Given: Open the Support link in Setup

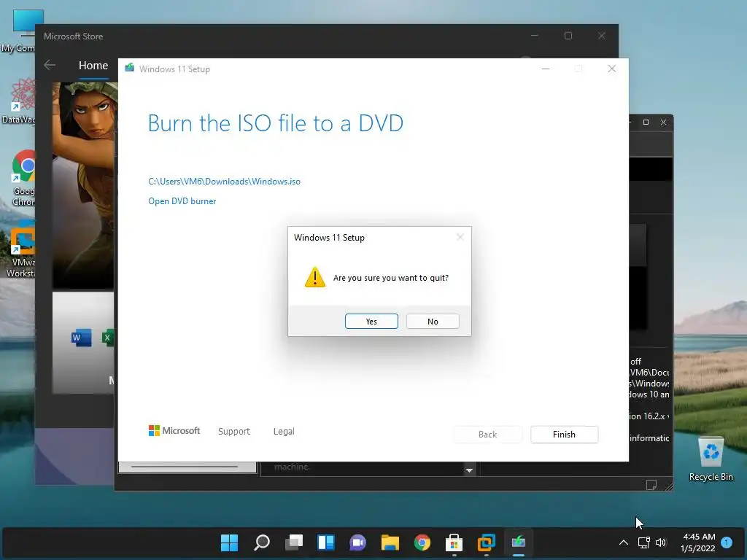Looking at the screenshot, I should 234,432.
